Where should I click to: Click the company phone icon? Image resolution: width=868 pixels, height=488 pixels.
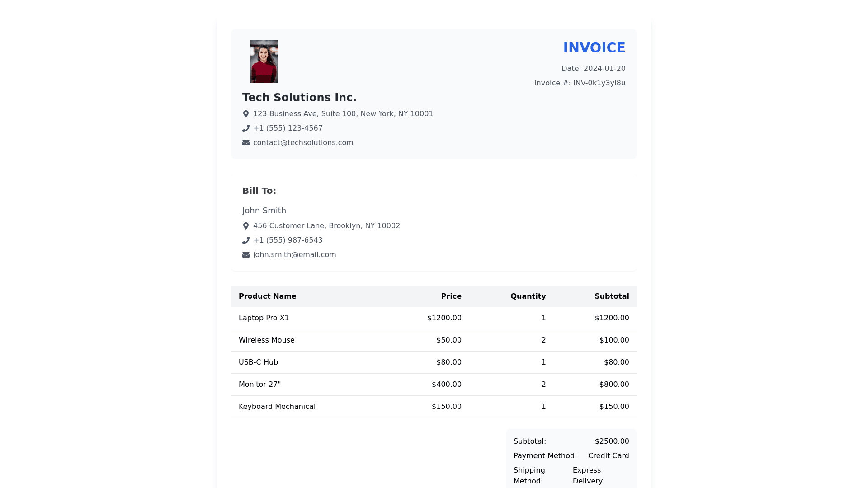pyautogui.click(x=246, y=128)
